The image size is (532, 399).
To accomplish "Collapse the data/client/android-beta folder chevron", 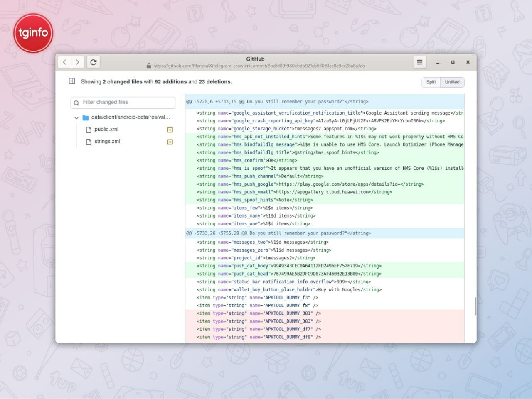I will pyautogui.click(x=76, y=118).
